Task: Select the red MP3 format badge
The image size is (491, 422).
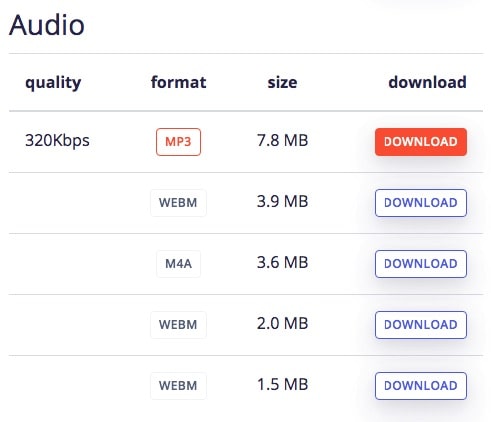Action: (x=178, y=142)
